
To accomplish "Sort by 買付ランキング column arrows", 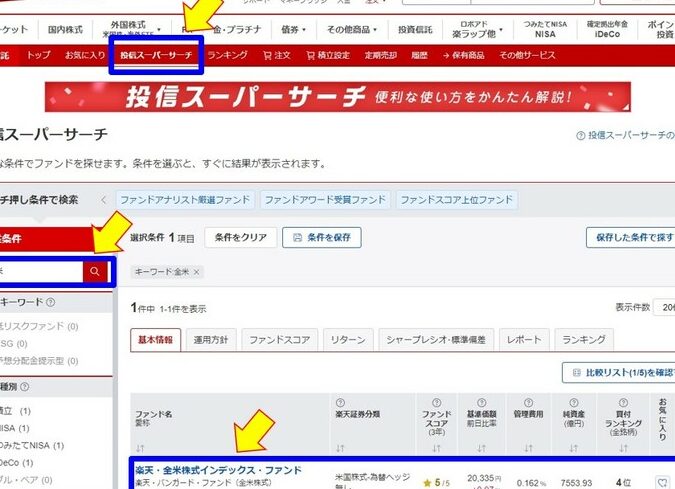I will tap(623, 448).
